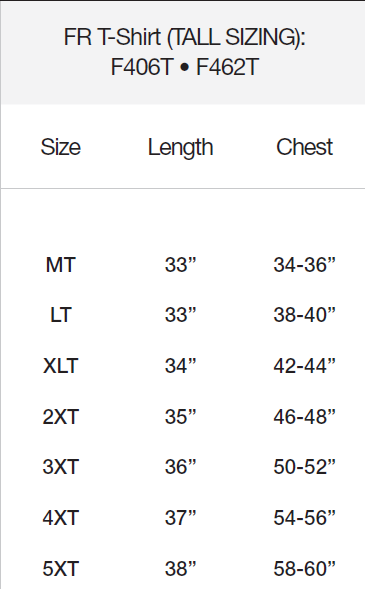Image resolution: width=365 pixels, height=589 pixels.
Task: Click the FR T-Shirt TALL SIZING title
Action: pos(184,38)
